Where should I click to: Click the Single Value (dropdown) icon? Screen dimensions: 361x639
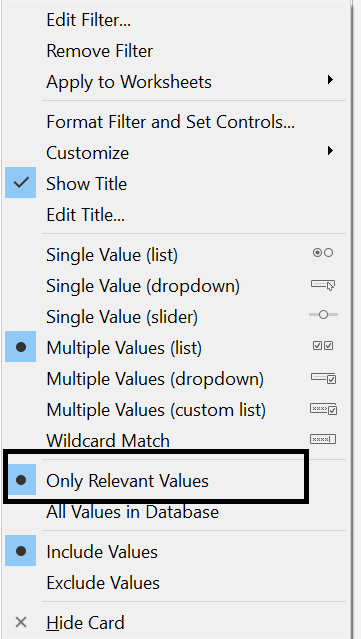coord(323,284)
